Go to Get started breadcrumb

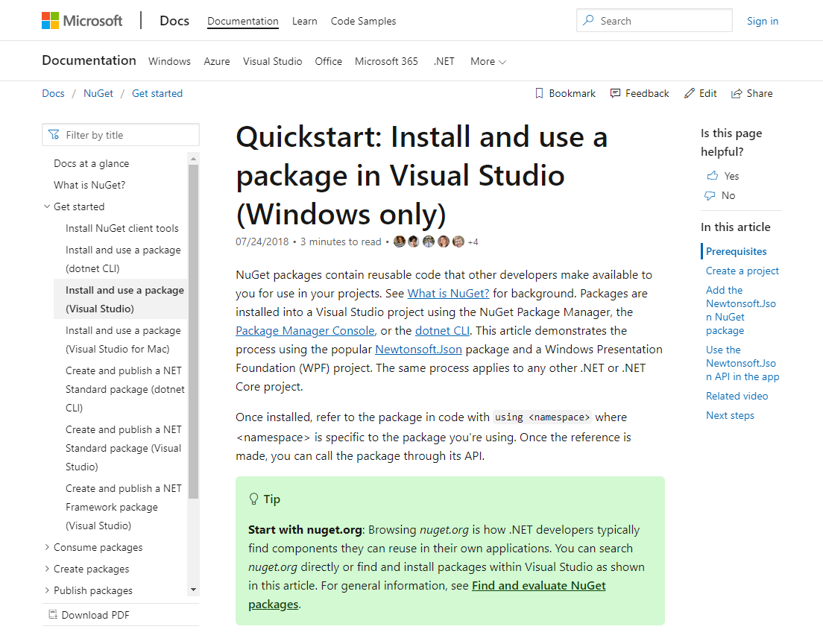click(157, 93)
